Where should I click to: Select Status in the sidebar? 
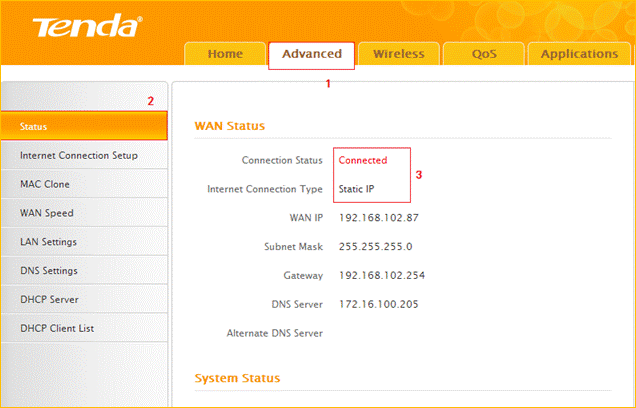pos(83,127)
